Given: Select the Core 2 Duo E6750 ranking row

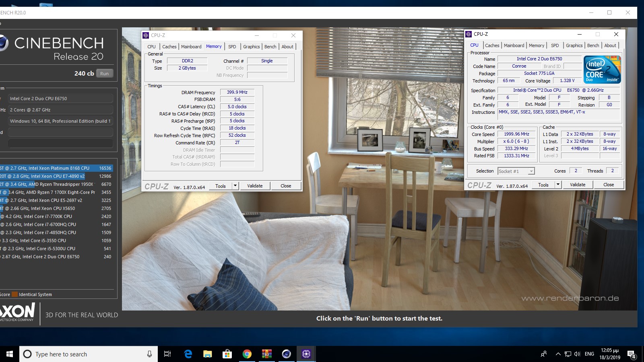Looking at the screenshot, I should (x=56, y=257).
